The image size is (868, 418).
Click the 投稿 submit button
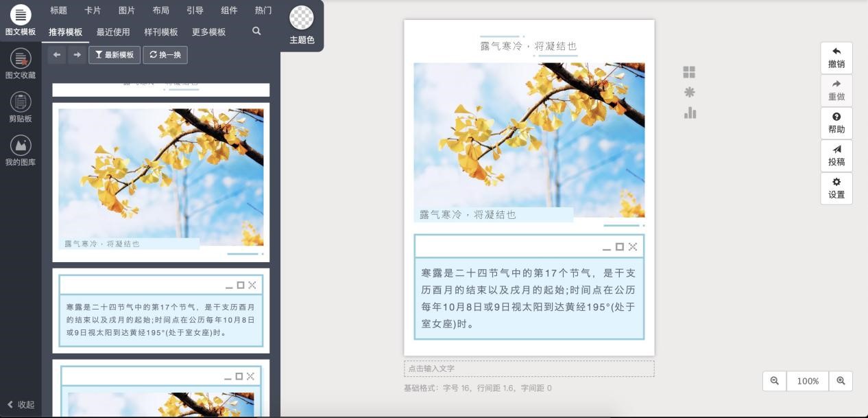click(836, 156)
